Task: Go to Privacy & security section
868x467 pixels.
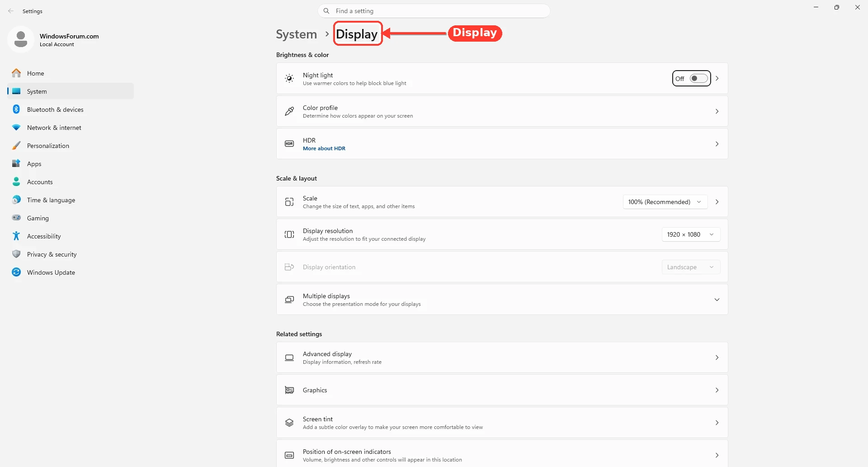Action: (x=71, y=254)
